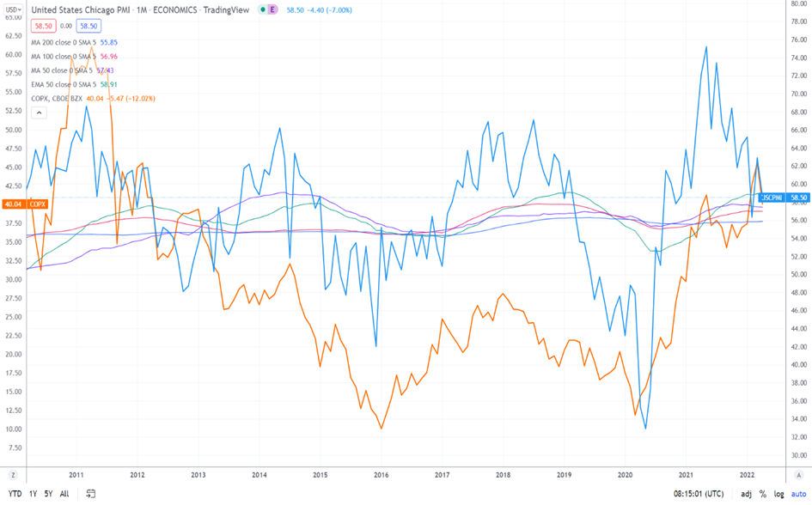Click the 5Y range button
812x505 pixels.
pos(47,494)
